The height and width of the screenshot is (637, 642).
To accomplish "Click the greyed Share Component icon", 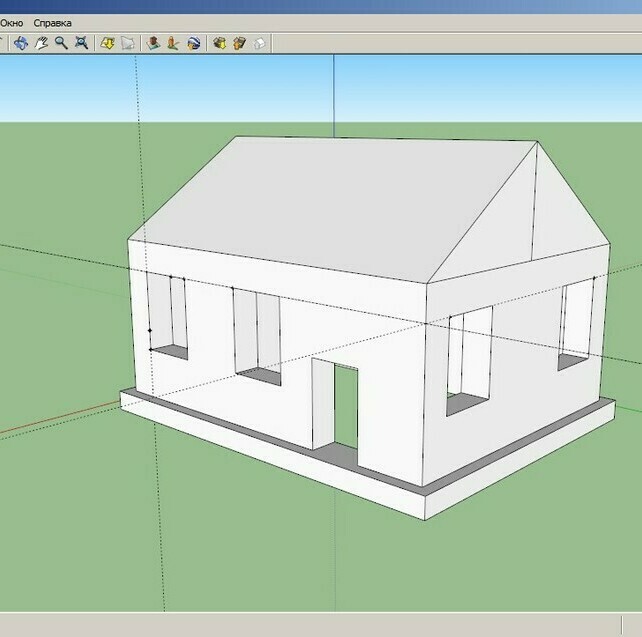I will pos(260,43).
